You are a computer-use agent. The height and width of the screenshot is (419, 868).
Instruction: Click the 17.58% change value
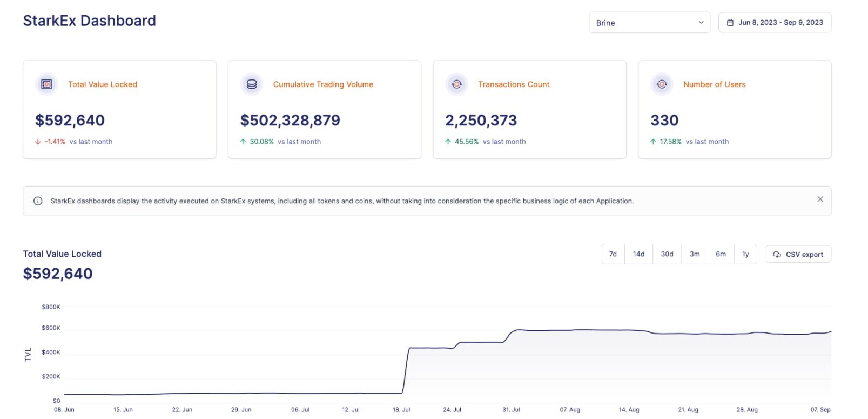tap(670, 142)
